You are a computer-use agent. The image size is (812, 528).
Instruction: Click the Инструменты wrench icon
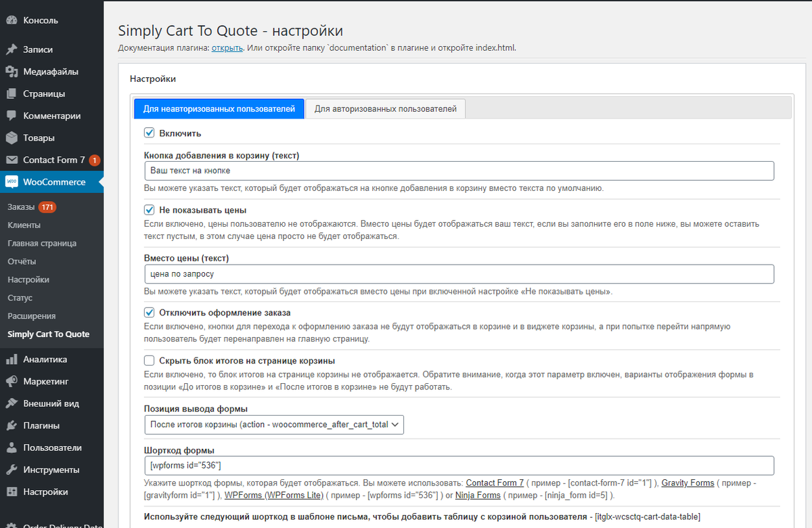click(12, 470)
